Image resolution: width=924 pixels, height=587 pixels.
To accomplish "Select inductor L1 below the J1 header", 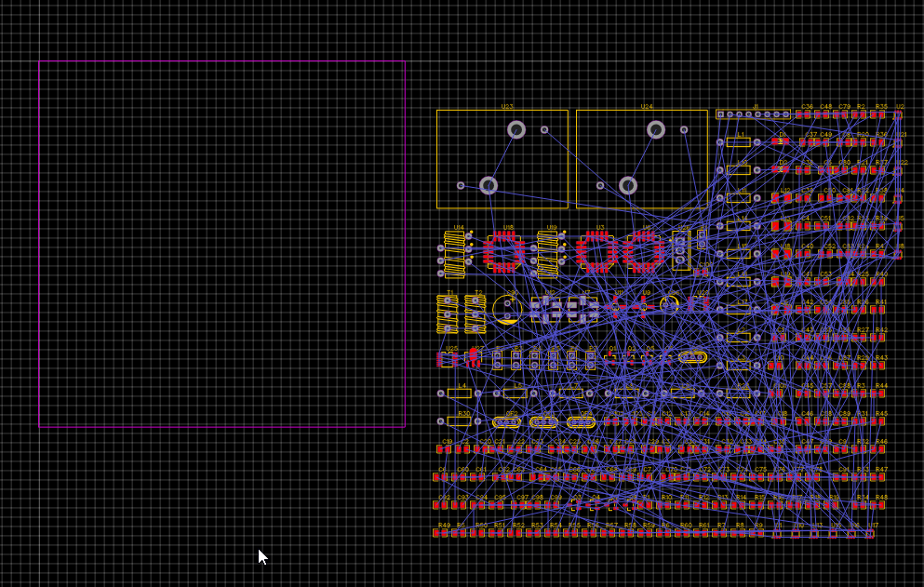I will pos(739,142).
